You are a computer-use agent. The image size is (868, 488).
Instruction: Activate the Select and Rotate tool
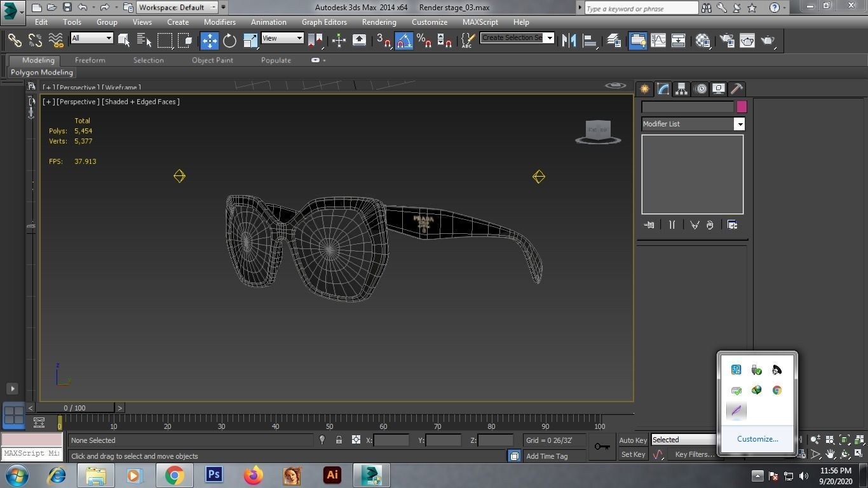(230, 40)
